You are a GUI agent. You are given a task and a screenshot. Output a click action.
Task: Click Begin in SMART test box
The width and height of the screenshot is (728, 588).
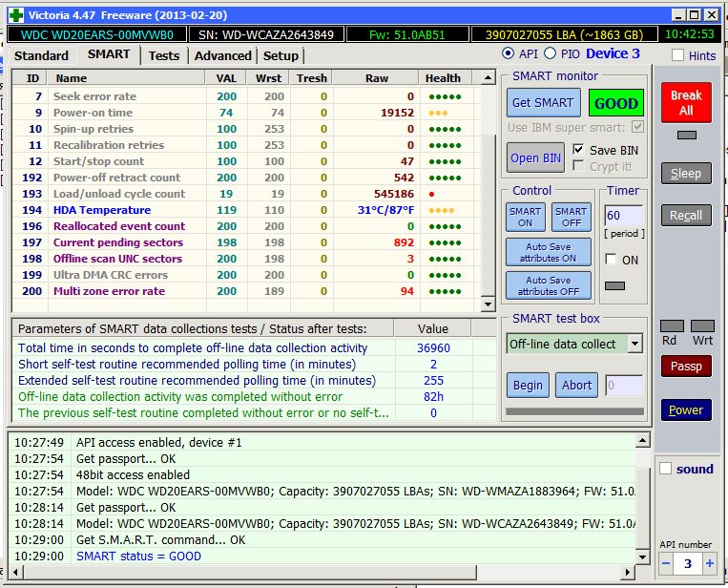(x=528, y=386)
